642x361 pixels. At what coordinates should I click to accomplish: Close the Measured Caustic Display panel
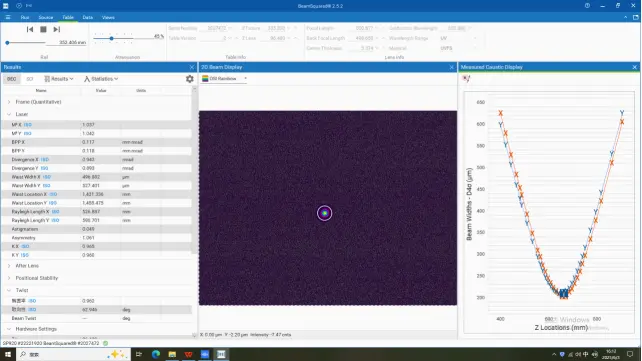click(635, 67)
